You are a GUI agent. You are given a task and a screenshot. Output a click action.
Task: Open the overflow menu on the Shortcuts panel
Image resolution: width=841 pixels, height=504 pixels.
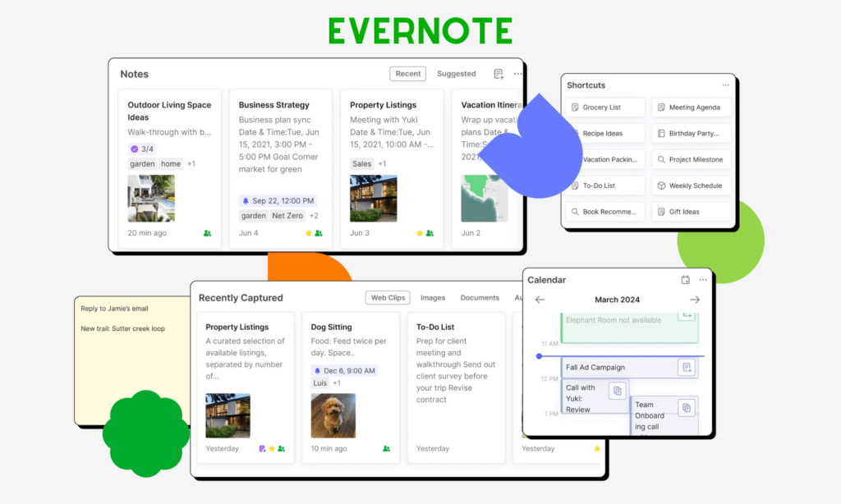click(x=726, y=84)
